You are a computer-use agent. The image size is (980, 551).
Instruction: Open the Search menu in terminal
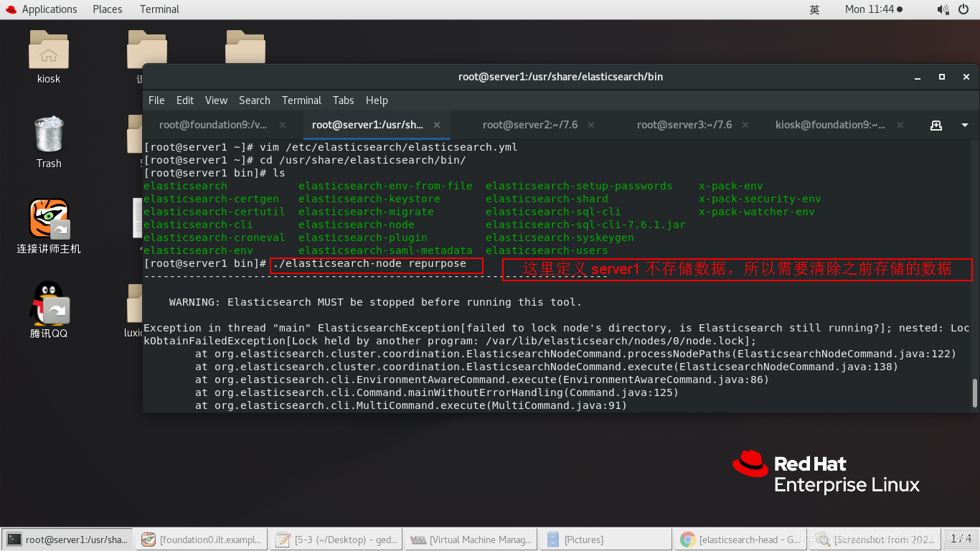click(255, 100)
